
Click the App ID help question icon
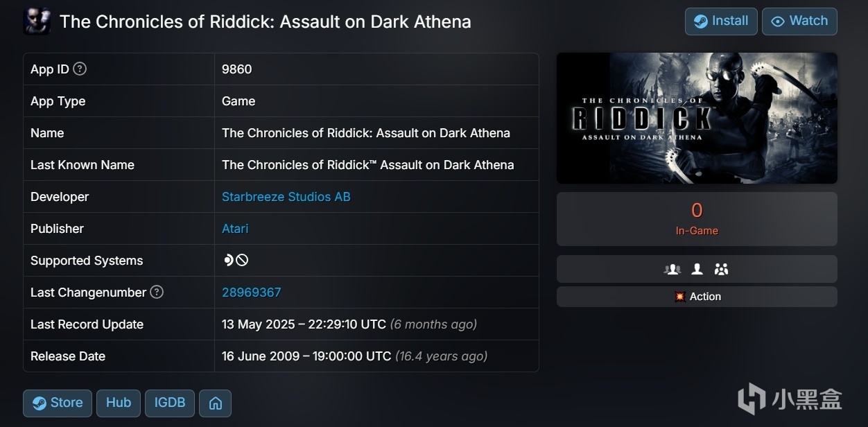[80, 69]
